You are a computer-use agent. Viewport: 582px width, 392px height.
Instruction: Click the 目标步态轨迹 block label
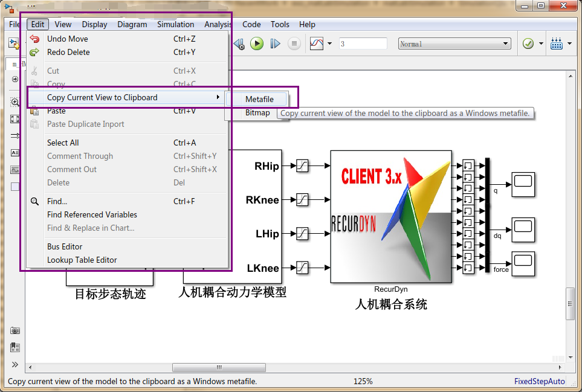(x=110, y=294)
